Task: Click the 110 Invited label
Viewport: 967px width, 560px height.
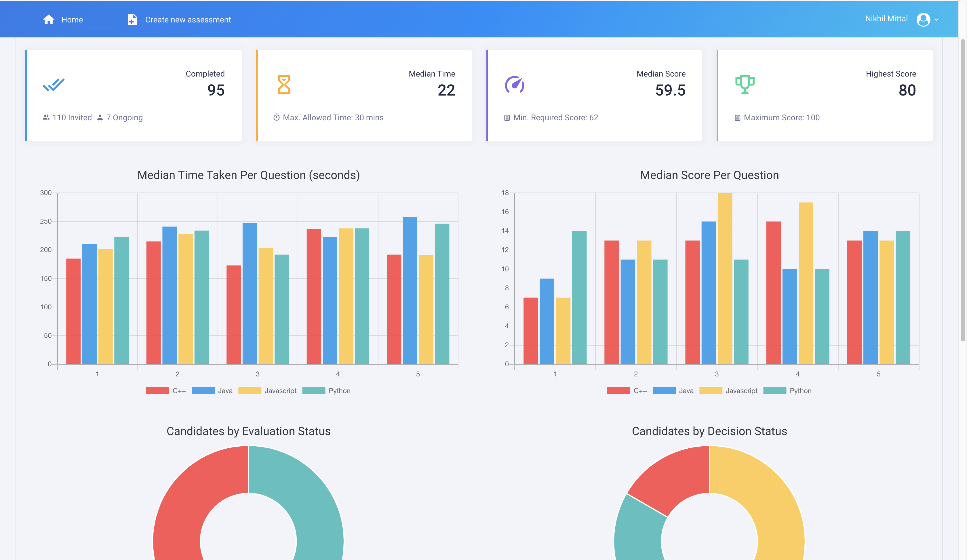Action: (72, 118)
